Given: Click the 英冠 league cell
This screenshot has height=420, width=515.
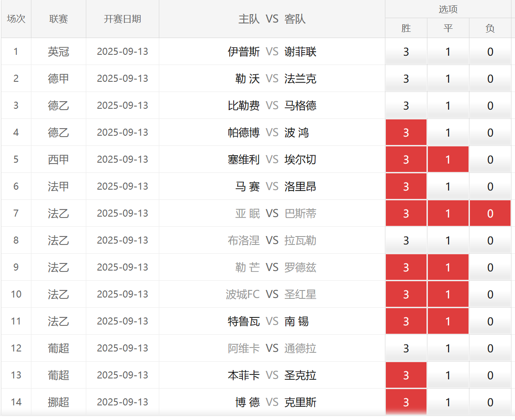Looking at the screenshot, I should [58, 52].
